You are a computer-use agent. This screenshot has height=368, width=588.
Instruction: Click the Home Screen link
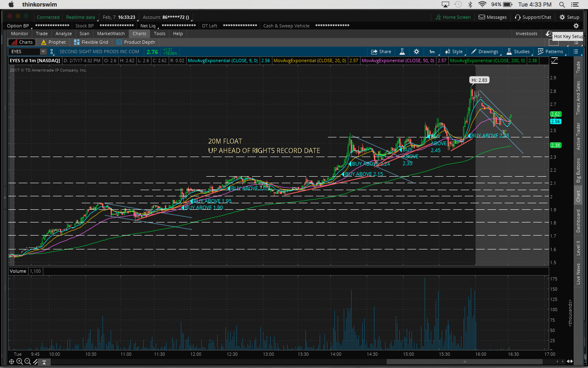[453, 17]
